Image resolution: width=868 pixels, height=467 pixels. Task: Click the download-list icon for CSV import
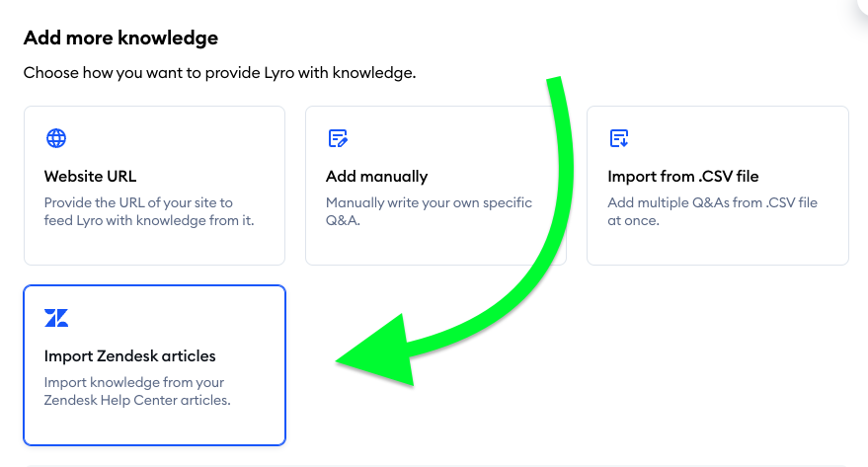coord(619,138)
